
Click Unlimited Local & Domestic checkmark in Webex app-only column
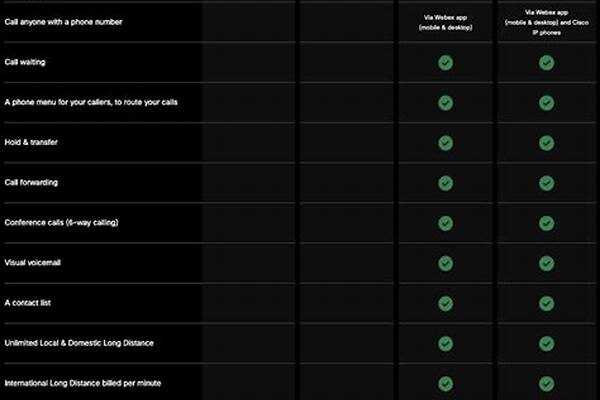coord(445,342)
